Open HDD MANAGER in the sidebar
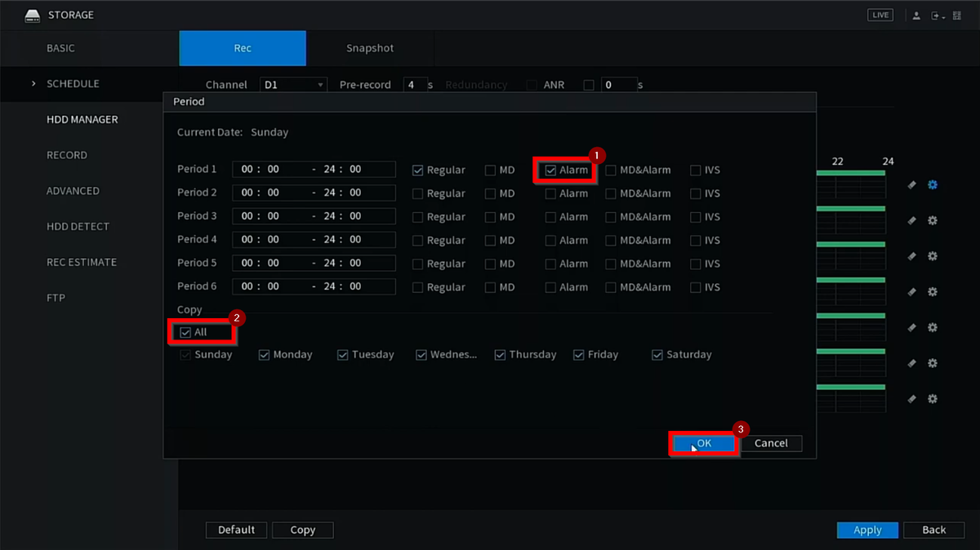 82,119
